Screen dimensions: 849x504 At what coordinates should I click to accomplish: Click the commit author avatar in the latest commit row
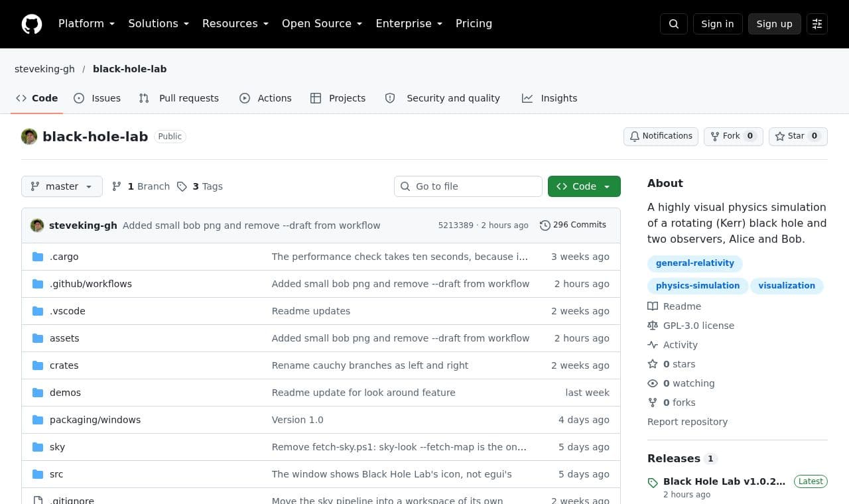click(x=37, y=225)
